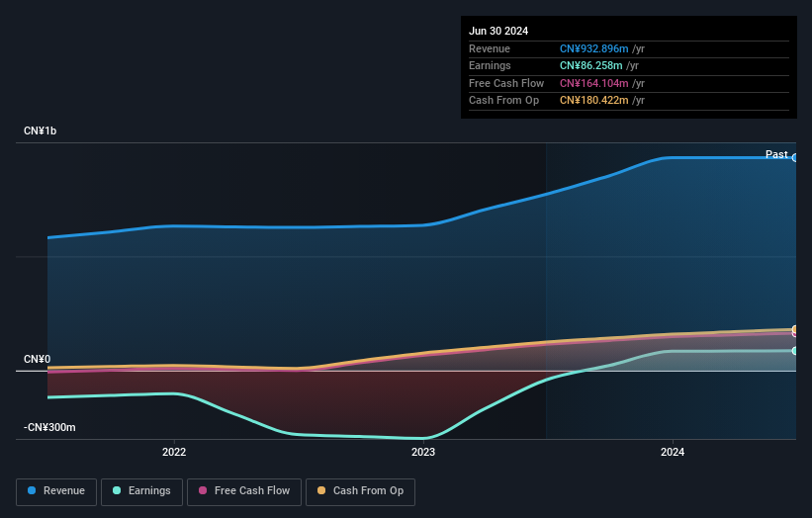
Task: Click the blue Revenue endpoint marker
Action: point(794,158)
